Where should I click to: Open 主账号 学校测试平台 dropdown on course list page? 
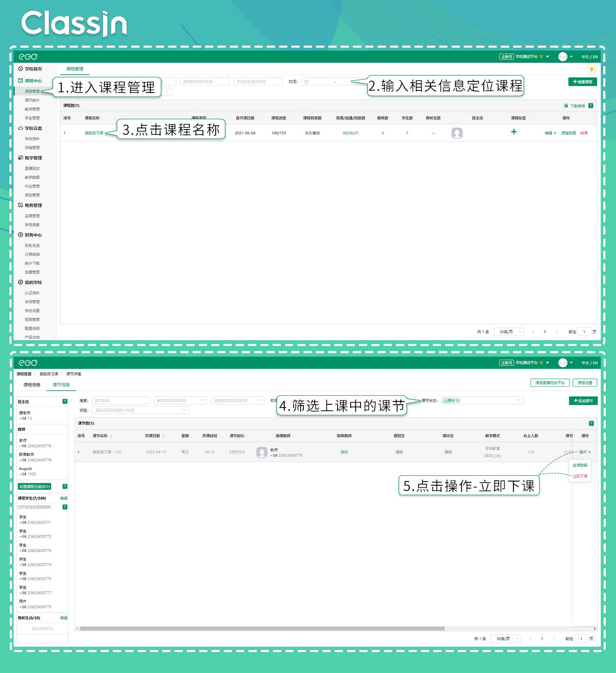tap(524, 57)
